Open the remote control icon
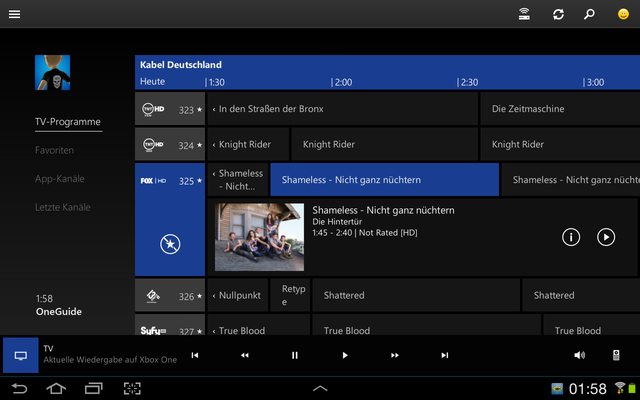Image resolution: width=640 pixels, height=400 pixels. coord(616,355)
